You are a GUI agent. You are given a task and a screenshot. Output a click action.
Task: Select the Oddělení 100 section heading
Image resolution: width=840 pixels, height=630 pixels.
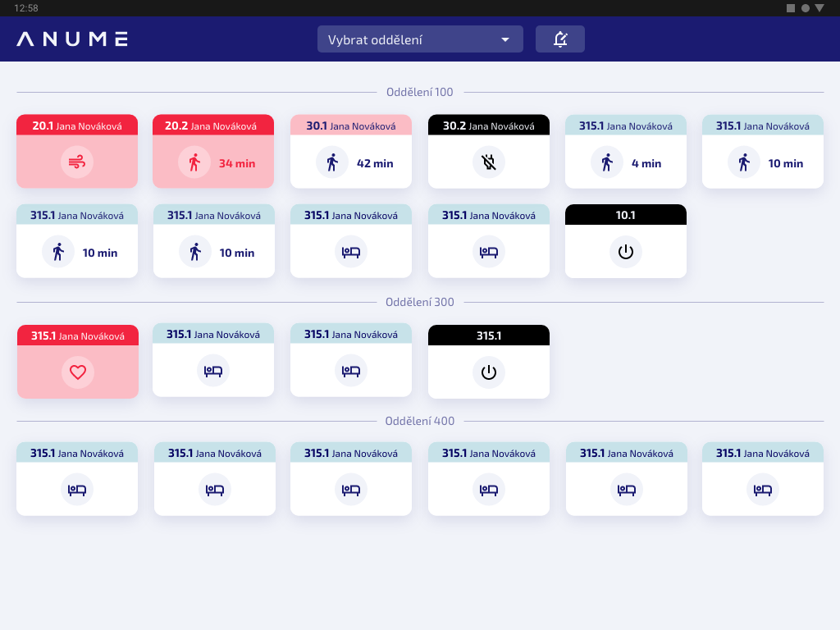(420, 92)
